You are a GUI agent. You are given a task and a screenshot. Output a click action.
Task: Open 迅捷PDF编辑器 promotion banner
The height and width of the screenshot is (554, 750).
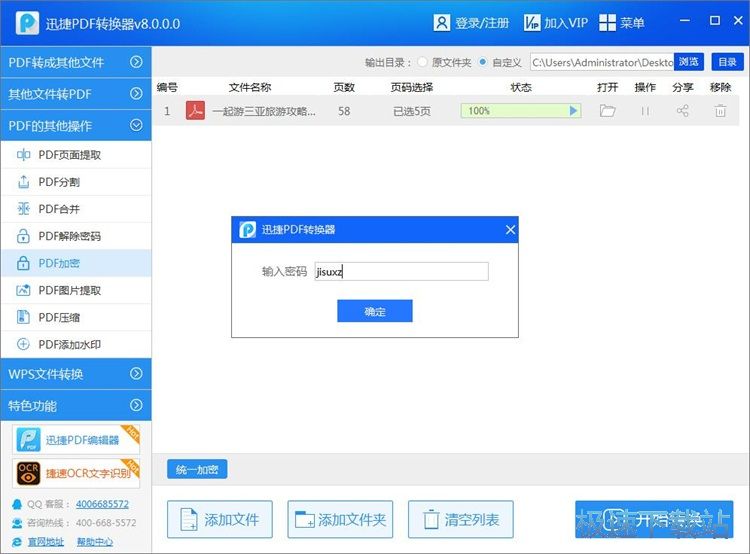77,439
